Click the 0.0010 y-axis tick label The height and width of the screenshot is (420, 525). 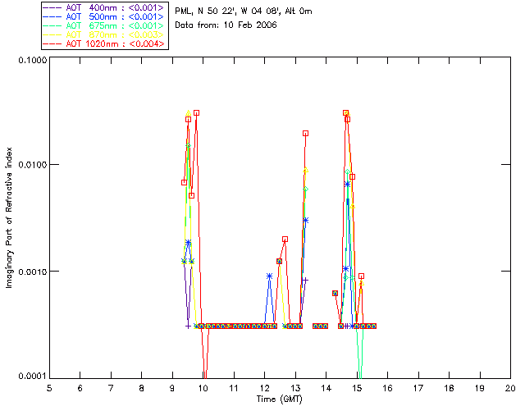click(33, 272)
